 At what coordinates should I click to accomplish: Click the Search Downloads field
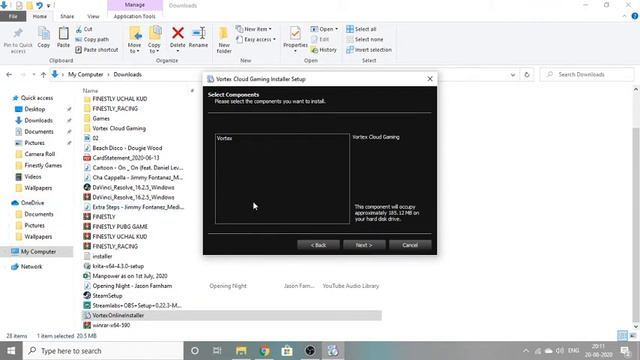[x=587, y=75]
